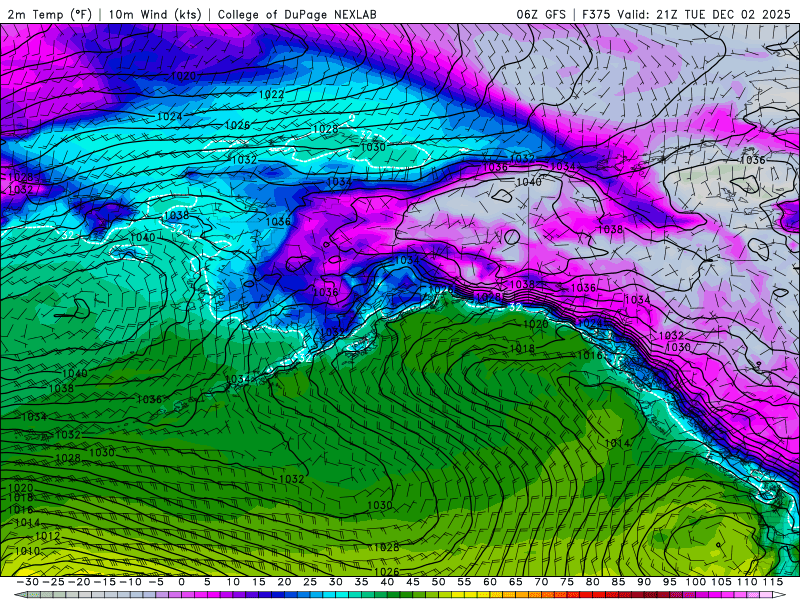Viewport: 800px width, 600px height.
Task: Click the positive 20 label on the color scale
Action: tap(284, 582)
